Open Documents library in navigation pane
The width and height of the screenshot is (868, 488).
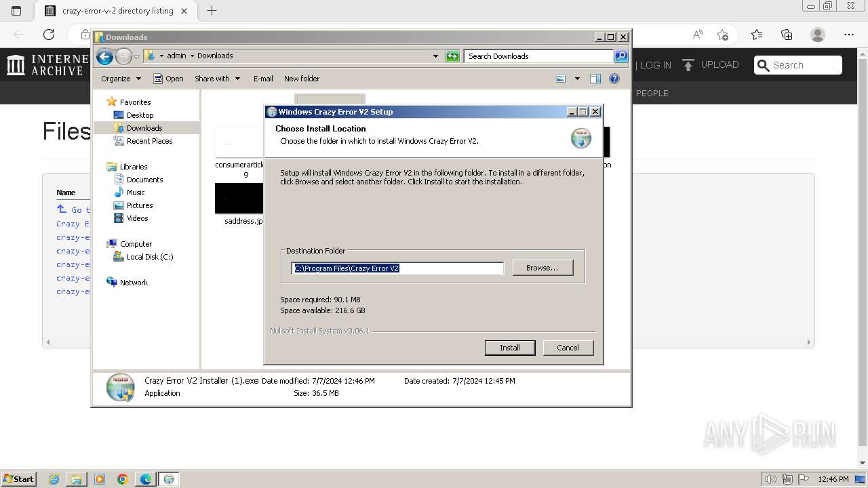click(144, 180)
